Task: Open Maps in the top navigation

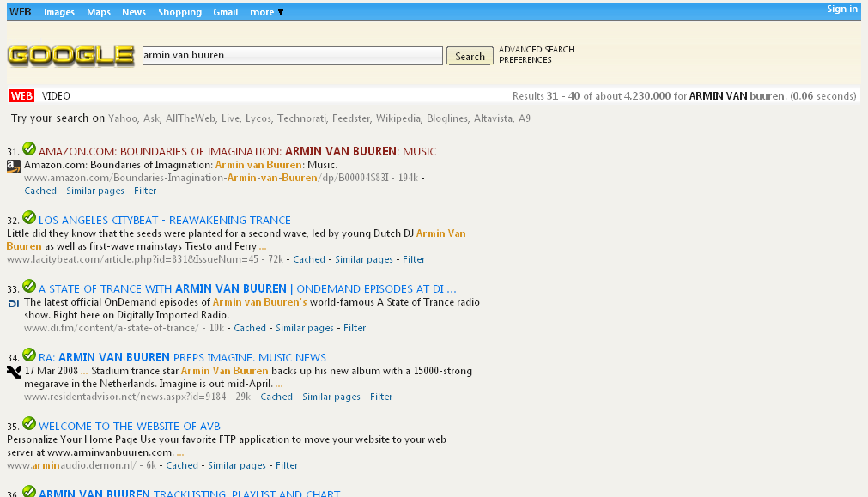Action: [x=99, y=12]
